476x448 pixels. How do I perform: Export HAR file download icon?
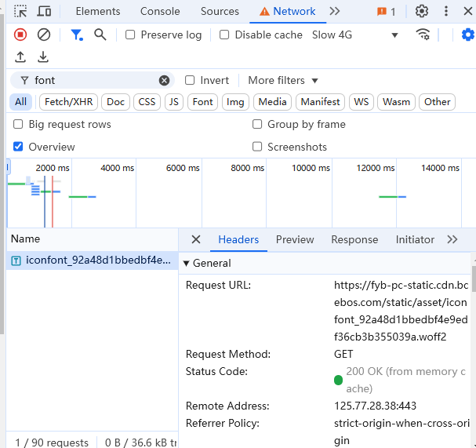click(x=43, y=56)
